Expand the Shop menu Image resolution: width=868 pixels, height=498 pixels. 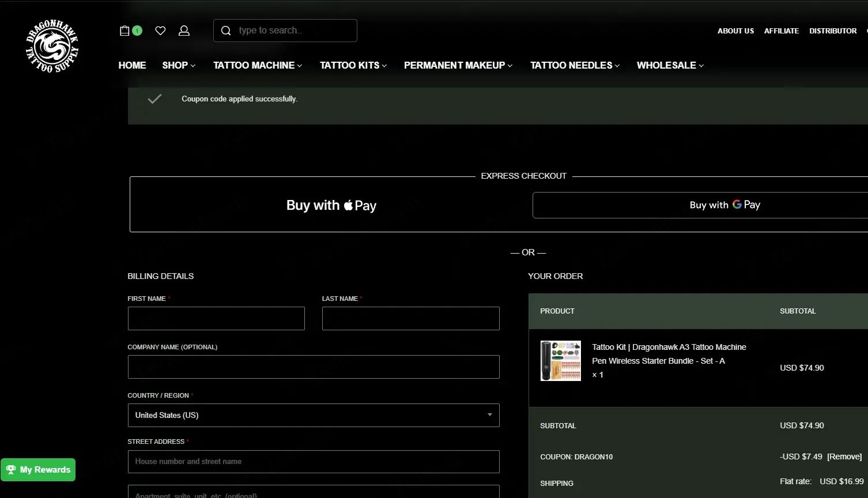pyautogui.click(x=179, y=66)
